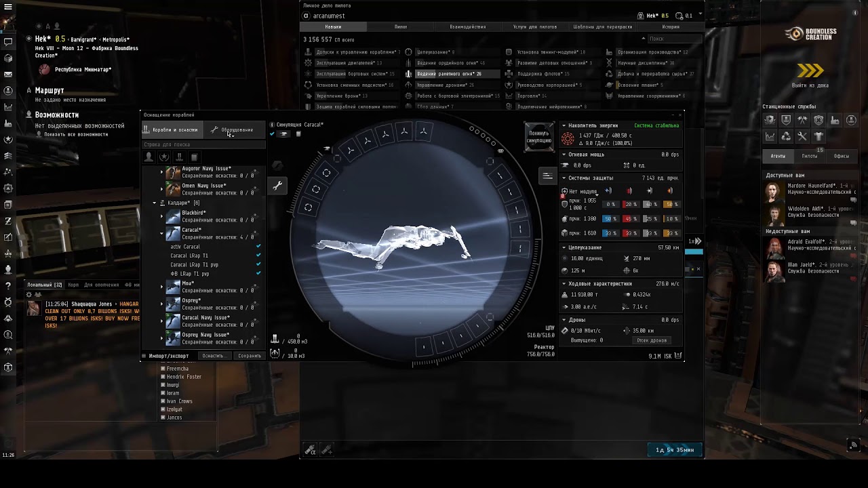
Task: Toggle the checkmark under Симуляция Caracal
Action: tap(273, 134)
